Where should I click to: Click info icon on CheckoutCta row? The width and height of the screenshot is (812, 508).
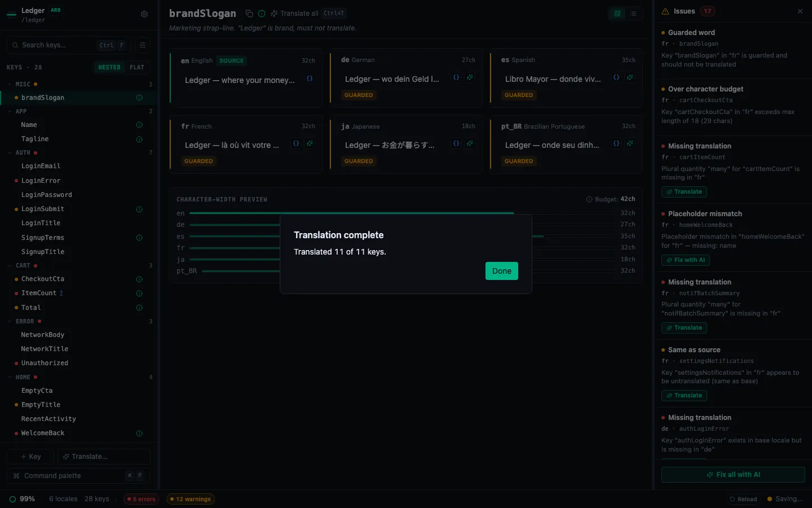[x=139, y=279]
